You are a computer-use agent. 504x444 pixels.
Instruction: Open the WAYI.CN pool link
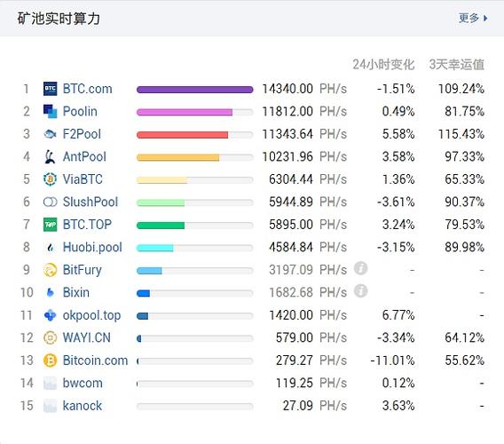coord(87,337)
